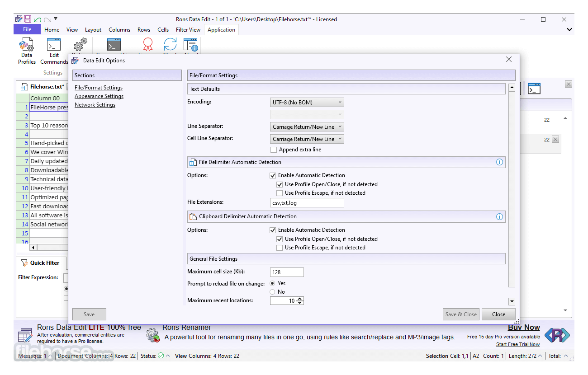Open the License ribbon award icon

click(x=147, y=45)
